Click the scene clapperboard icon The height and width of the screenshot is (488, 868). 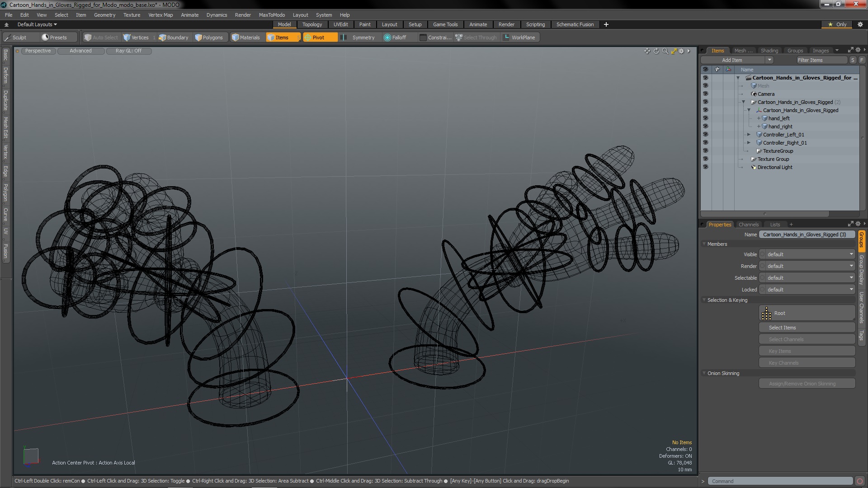pos(748,78)
